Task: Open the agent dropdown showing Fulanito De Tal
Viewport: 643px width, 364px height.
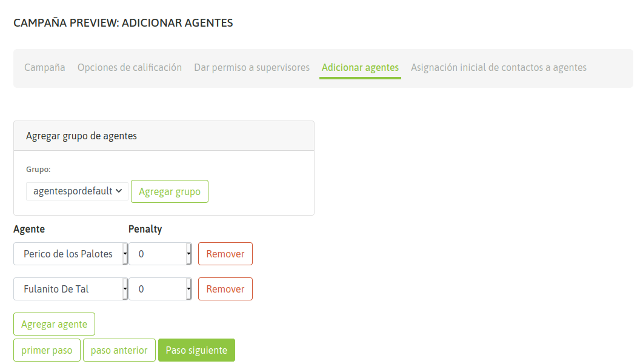Action: 70,289
